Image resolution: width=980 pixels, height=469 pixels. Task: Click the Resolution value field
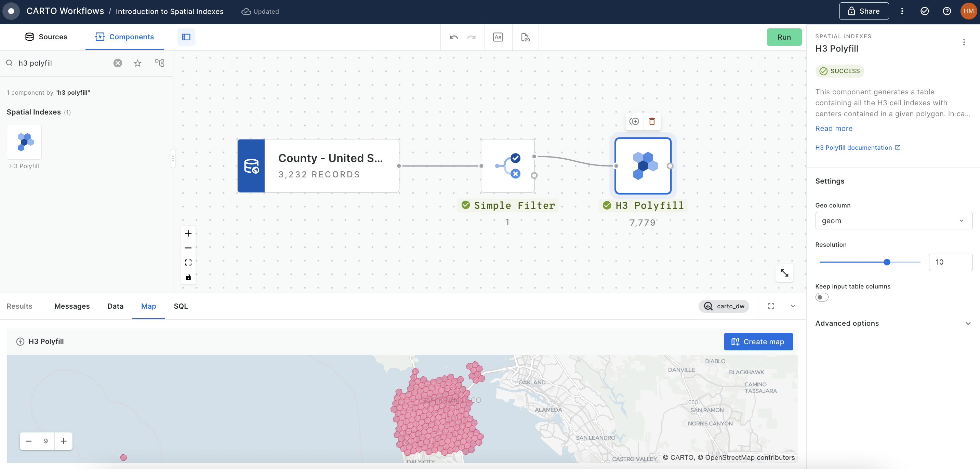950,262
